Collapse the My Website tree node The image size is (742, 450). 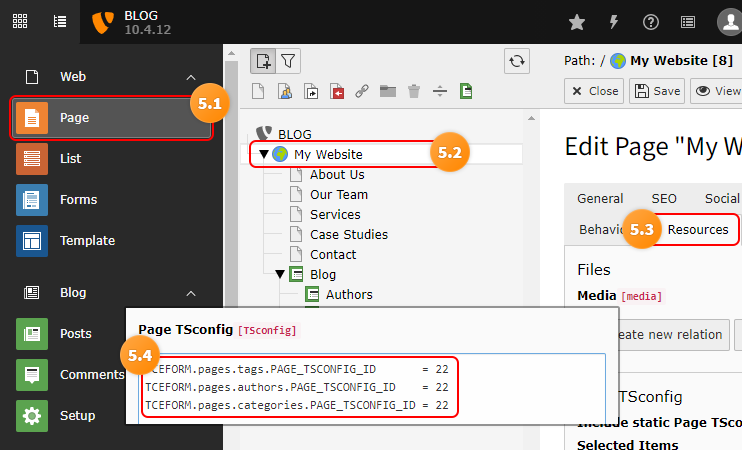pos(264,154)
